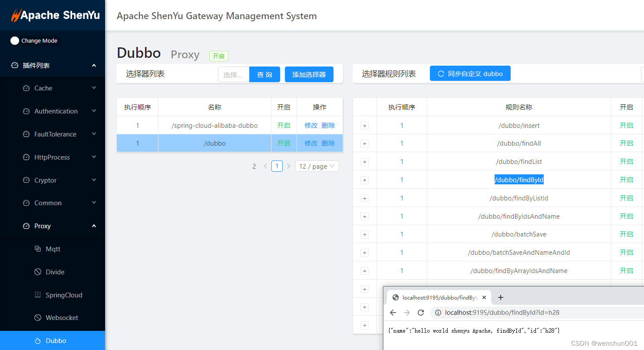Click the Mqtt copy icon
This screenshot has width=644, height=350.
[38, 249]
